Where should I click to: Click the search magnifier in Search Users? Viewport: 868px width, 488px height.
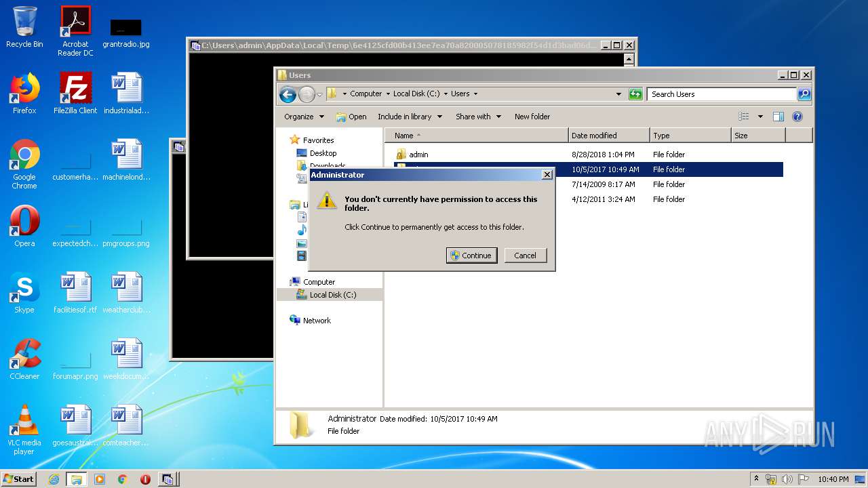[x=804, y=94]
